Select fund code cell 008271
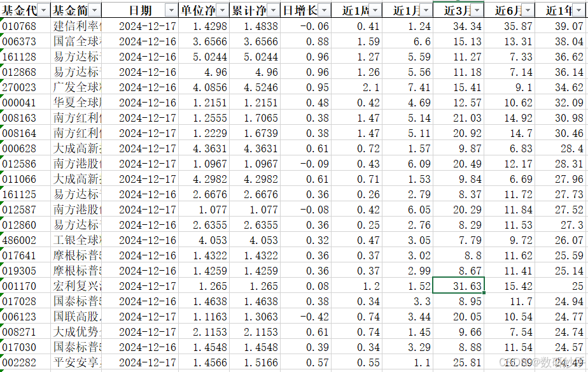This screenshot has height=372, width=588. tap(25, 332)
